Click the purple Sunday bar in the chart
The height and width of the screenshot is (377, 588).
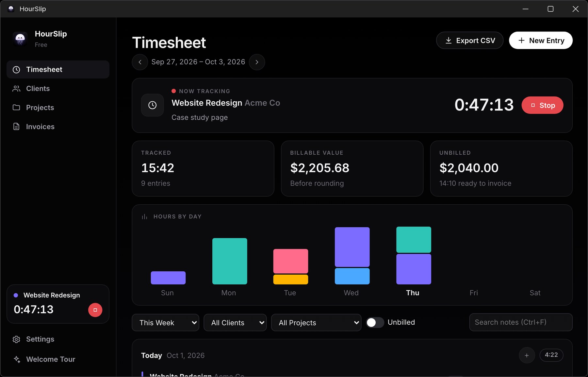tap(168, 278)
